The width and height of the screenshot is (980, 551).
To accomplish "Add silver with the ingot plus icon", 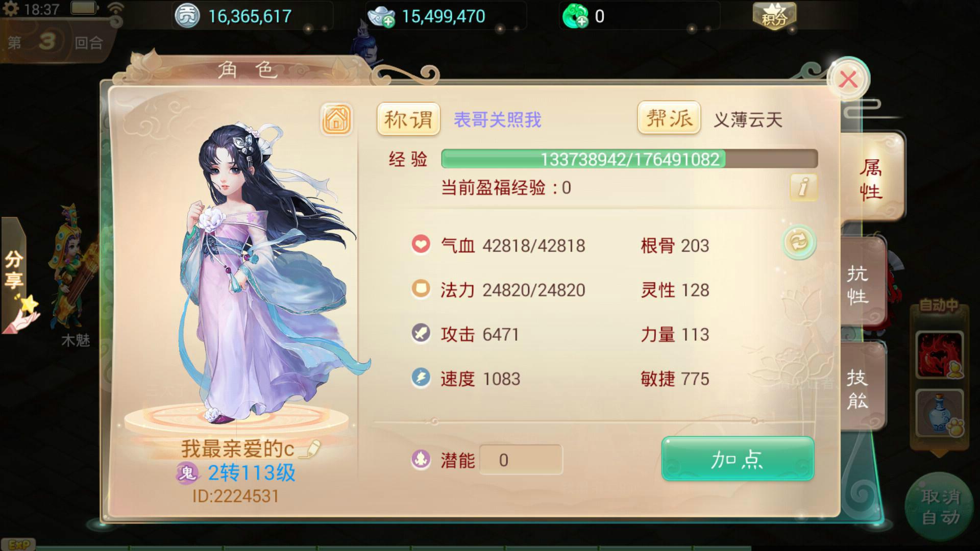I will 381,16.
